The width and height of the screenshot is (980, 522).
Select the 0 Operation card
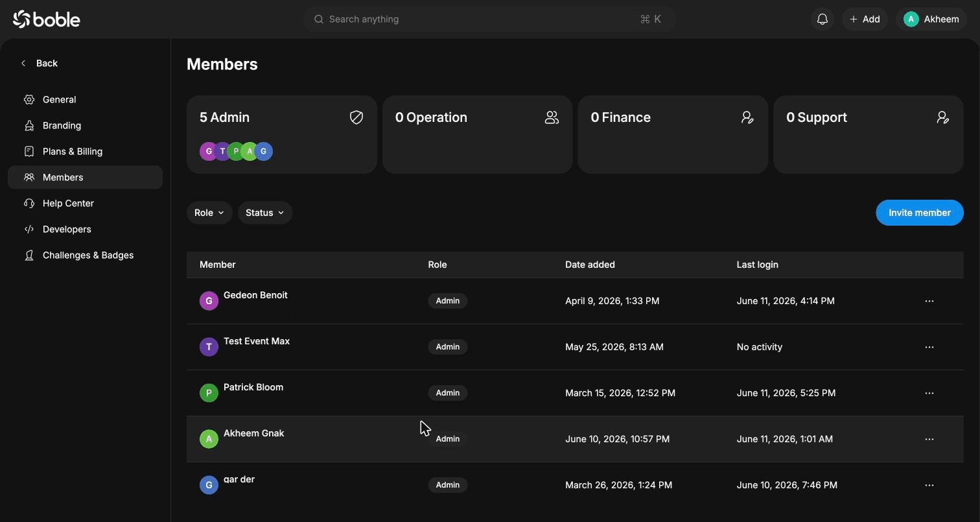pyautogui.click(x=478, y=134)
